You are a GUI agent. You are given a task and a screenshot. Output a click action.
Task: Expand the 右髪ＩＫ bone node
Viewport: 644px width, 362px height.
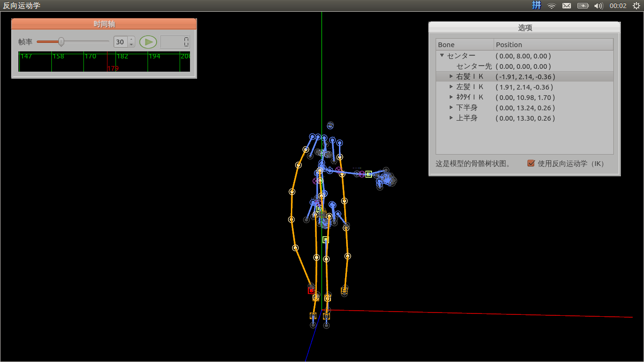coord(451,76)
